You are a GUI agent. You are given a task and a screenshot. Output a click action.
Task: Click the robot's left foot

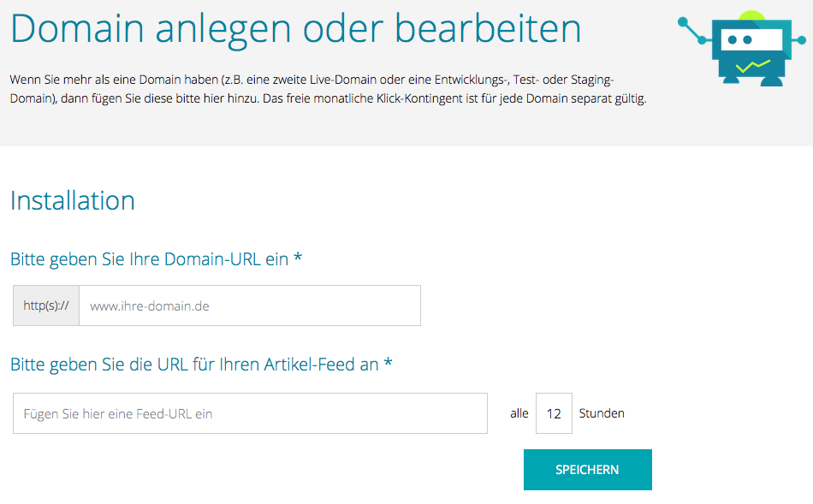pos(731,80)
